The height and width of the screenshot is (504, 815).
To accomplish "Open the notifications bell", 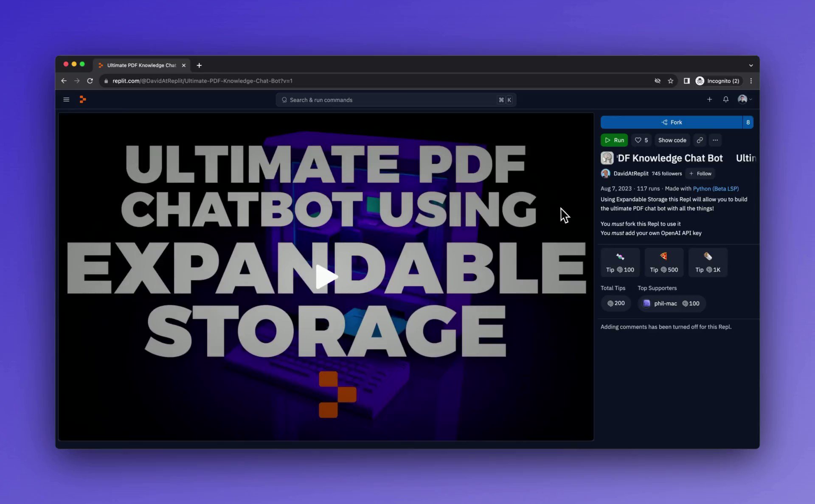I will (x=726, y=99).
